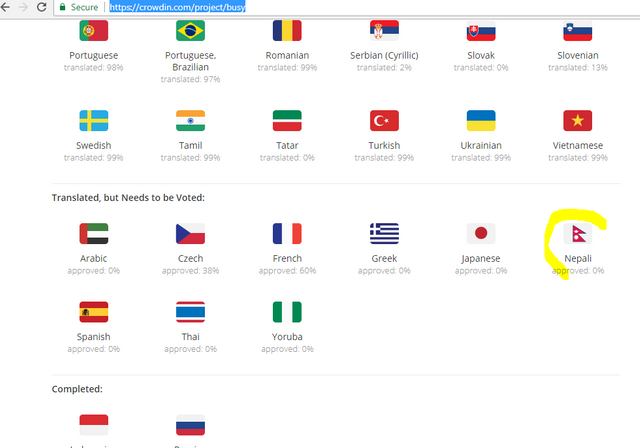Click the French language name link

click(287, 259)
